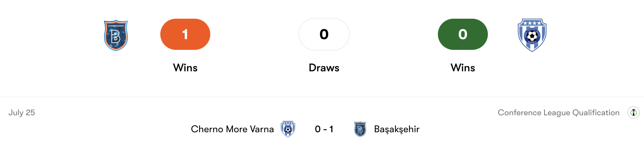
Task: Click the small Cherno More crest in match row
Action: pos(288,129)
